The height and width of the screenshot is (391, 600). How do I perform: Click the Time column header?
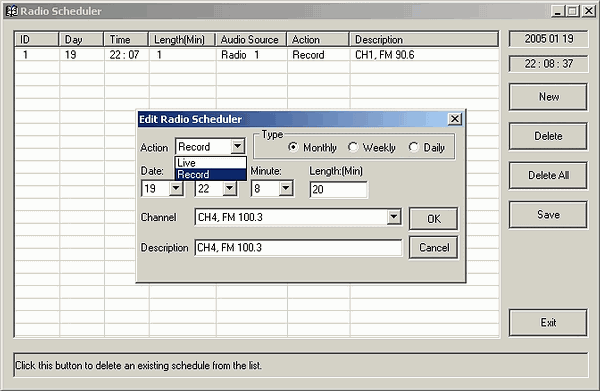tap(126, 40)
